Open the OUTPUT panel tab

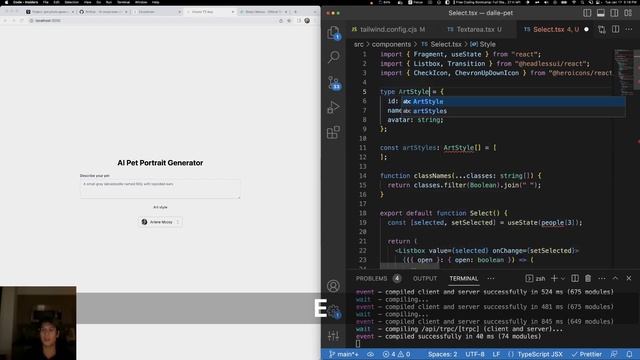point(424,278)
